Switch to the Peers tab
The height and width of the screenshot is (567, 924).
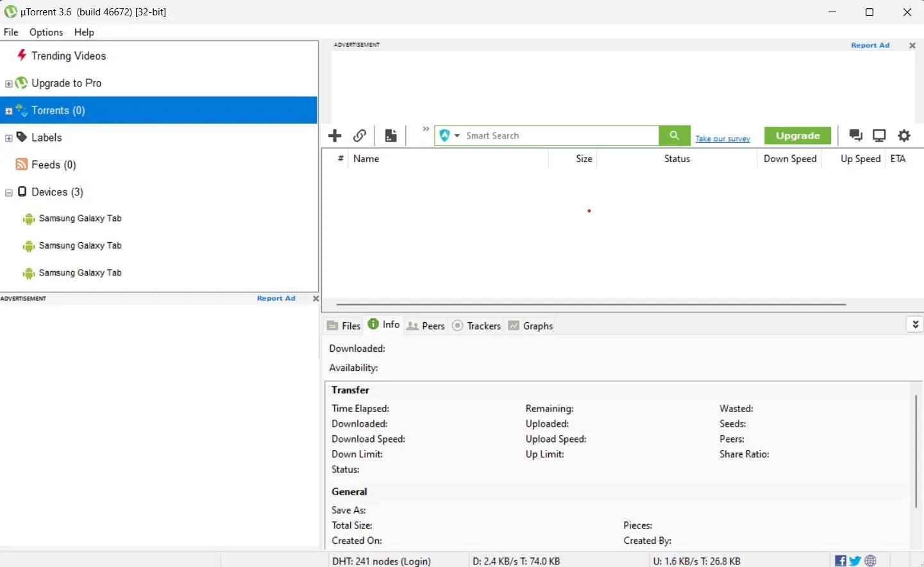point(426,325)
